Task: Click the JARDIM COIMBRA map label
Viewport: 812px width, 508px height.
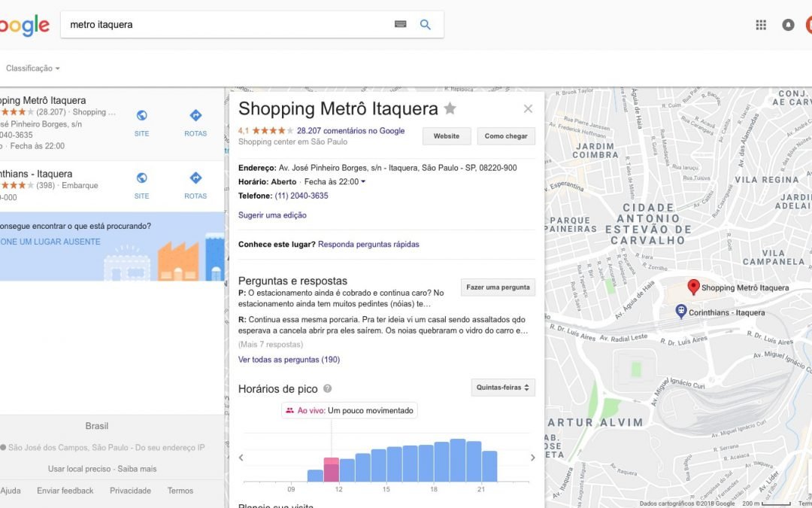Action: tap(595, 151)
